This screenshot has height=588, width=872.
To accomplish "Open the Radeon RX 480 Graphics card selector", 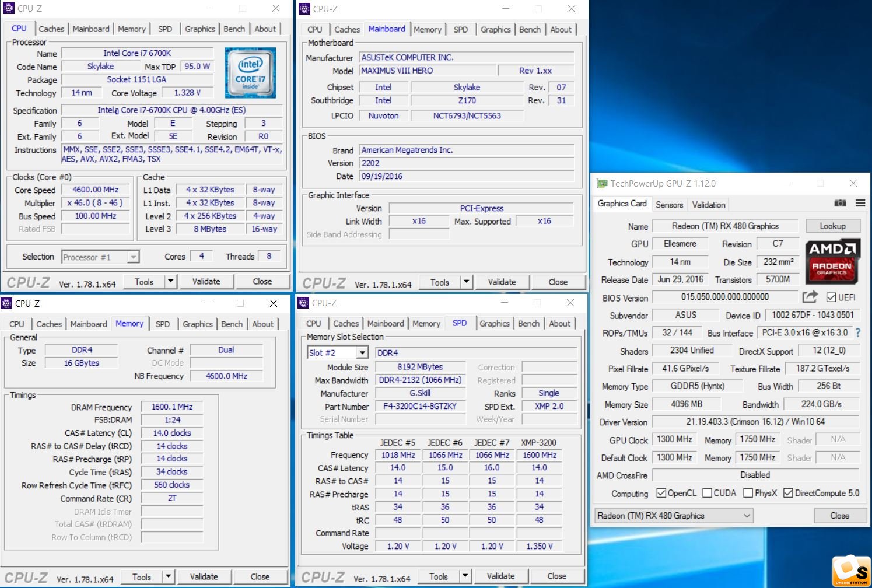I will click(x=674, y=516).
